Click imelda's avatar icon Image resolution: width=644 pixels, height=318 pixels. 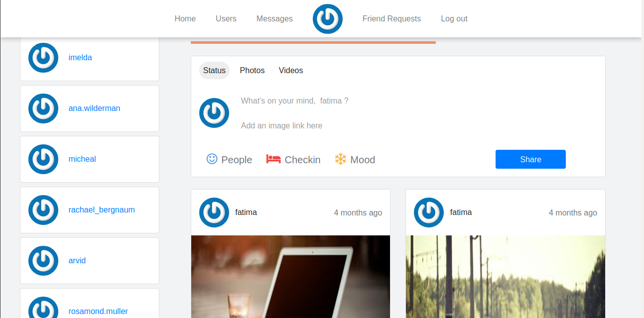click(x=43, y=58)
